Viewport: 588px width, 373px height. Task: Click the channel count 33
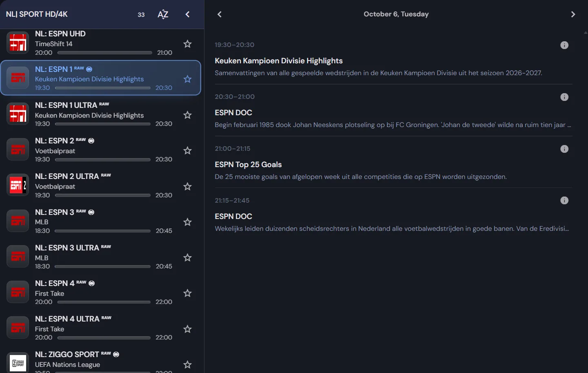[141, 15]
